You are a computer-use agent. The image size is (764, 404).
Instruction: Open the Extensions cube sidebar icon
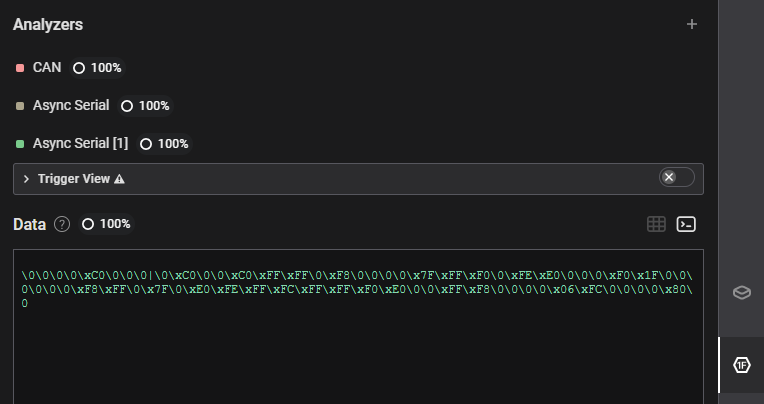pos(742,292)
